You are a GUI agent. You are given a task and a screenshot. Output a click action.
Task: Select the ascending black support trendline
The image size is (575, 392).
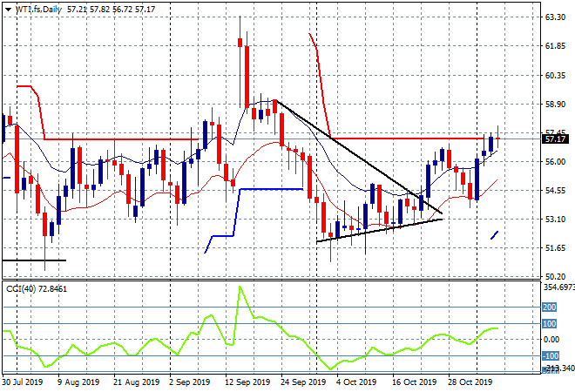pos(380,230)
